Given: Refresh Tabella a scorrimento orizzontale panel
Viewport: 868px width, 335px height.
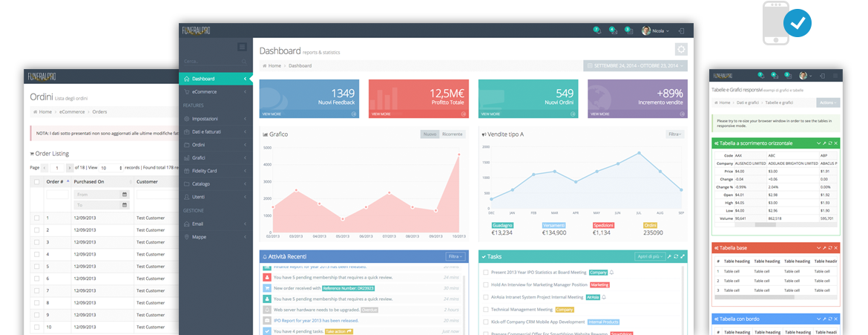Looking at the screenshot, I should coord(830,143).
